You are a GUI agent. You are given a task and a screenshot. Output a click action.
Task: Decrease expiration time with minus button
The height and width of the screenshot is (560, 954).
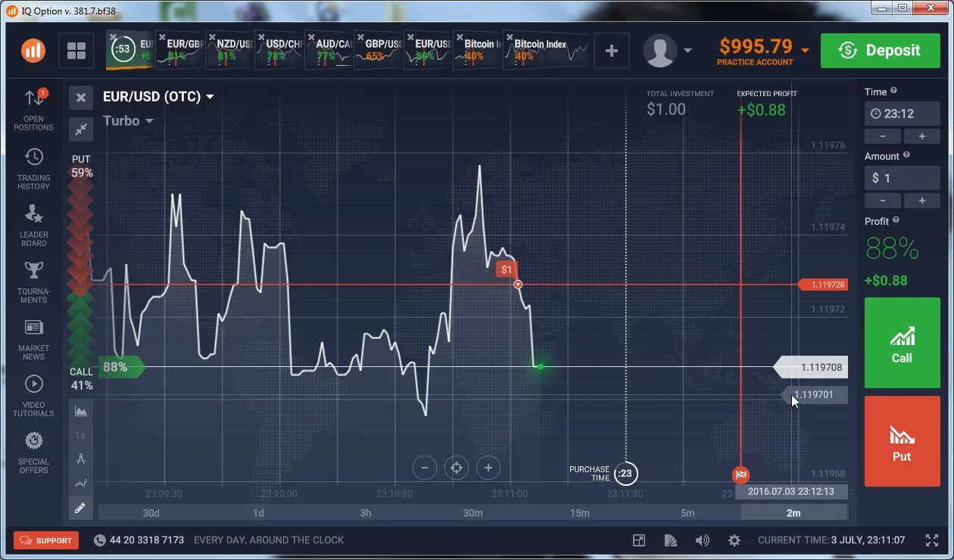point(883,136)
